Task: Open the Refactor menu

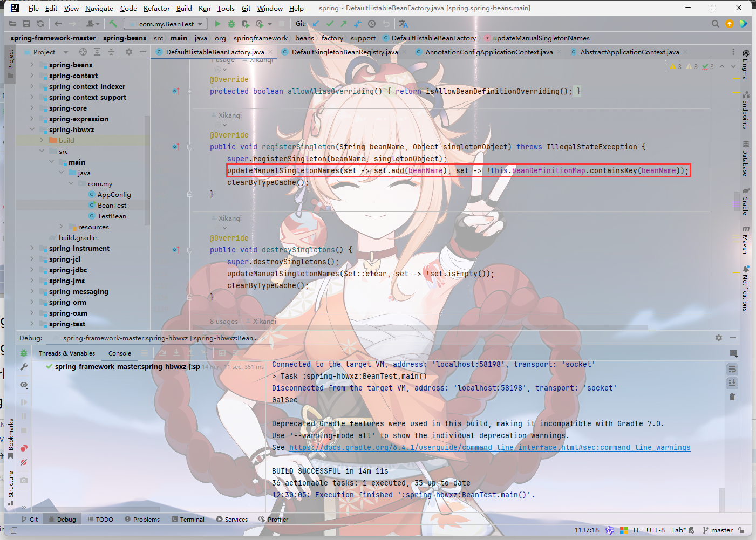Action: click(x=156, y=8)
